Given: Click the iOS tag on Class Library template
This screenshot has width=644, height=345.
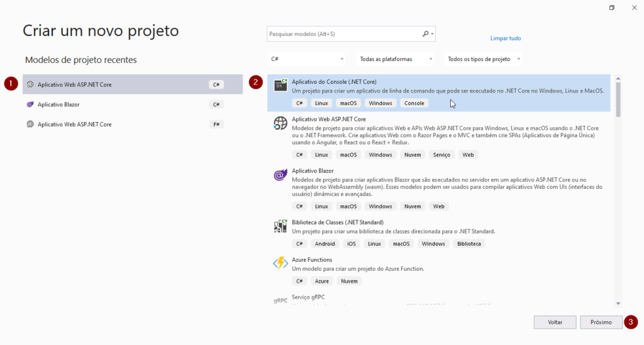Looking at the screenshot, I should (352, 244).
